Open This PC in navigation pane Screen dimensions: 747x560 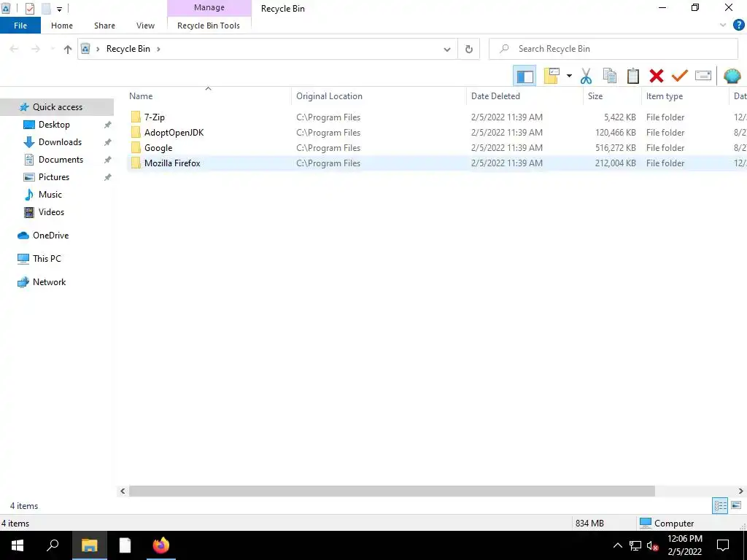pos(47,259)
